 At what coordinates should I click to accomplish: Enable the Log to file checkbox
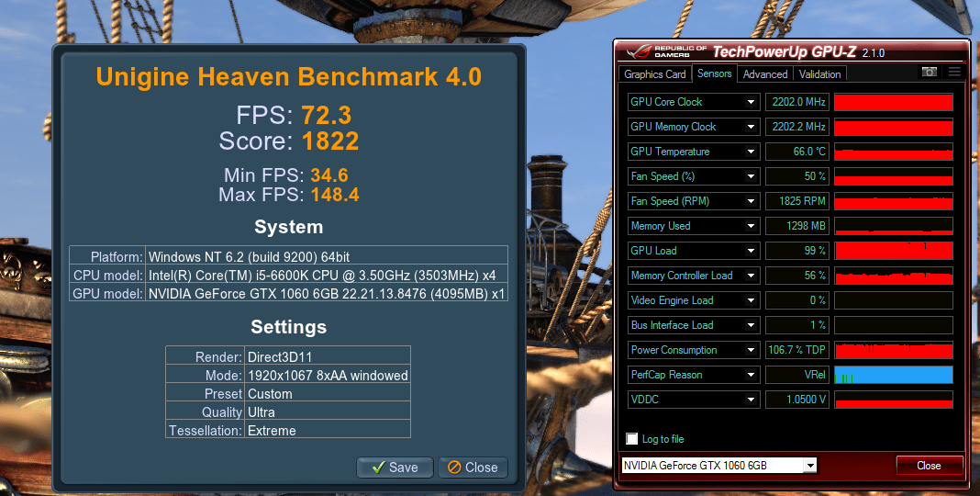[x=632, y=438]
